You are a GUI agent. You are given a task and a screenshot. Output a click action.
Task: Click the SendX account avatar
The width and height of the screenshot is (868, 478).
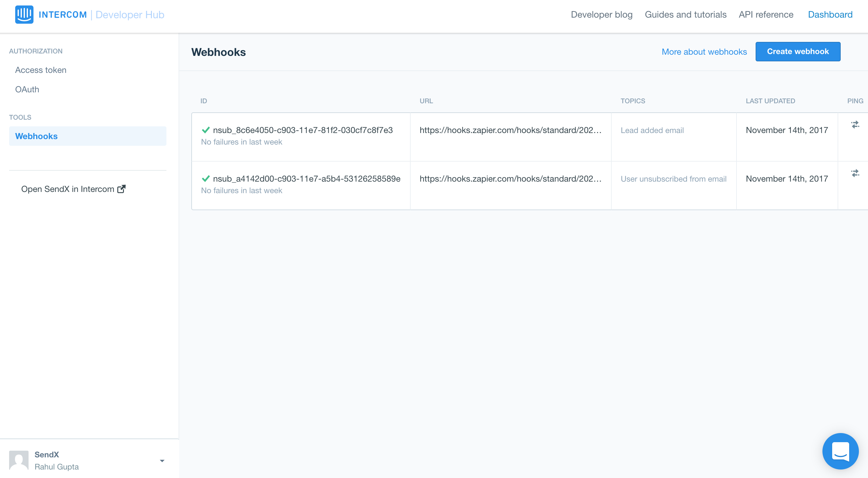pos(19,460)
